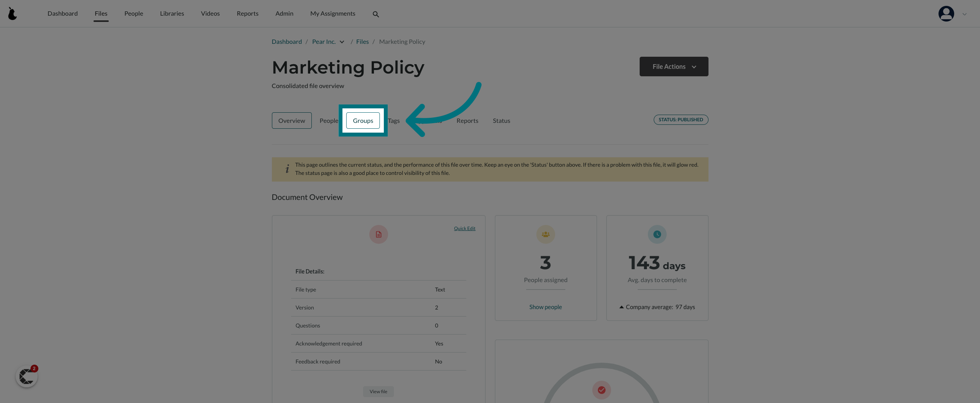Viewport: 980px width, 403px height.
Task: Expand the File Actions dropdown
Action: point(674,67)
